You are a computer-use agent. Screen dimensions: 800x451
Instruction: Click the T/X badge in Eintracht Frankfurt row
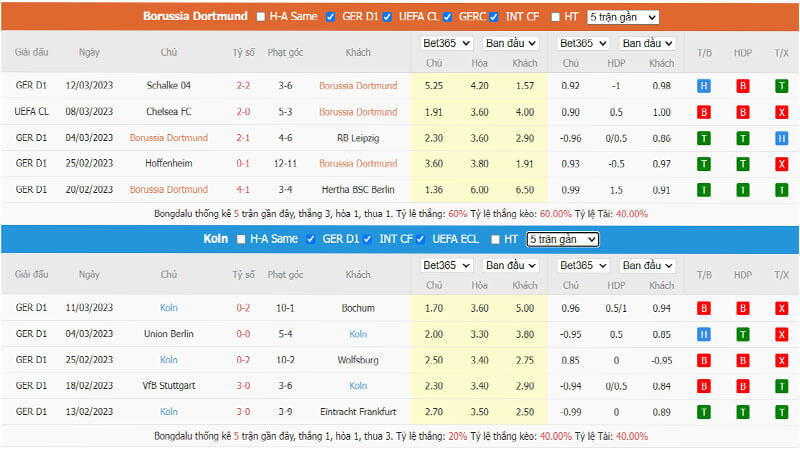[781, 412]
